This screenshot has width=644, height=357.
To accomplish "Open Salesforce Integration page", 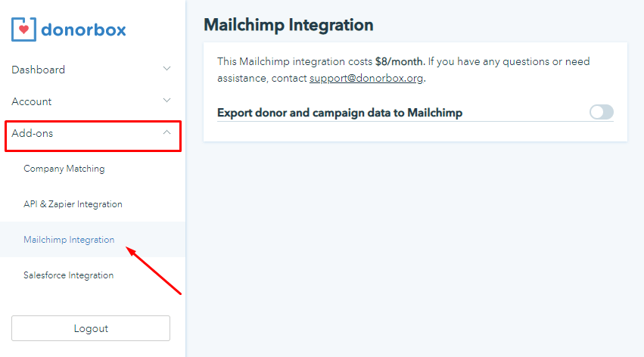I will pos(69,275).
